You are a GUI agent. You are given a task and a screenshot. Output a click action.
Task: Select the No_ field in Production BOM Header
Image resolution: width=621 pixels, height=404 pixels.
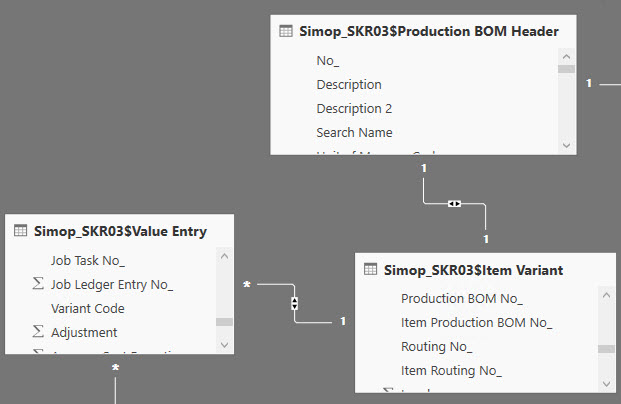point(328,61)
